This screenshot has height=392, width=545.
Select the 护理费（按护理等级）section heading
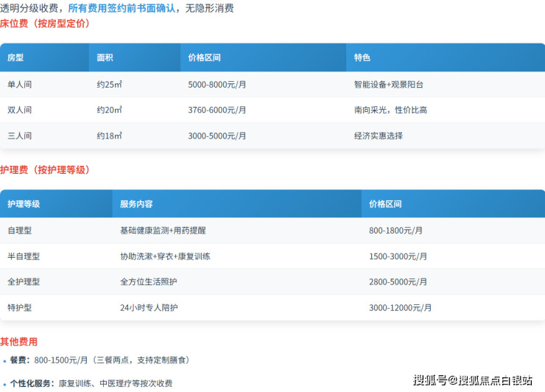pos(45,170)
